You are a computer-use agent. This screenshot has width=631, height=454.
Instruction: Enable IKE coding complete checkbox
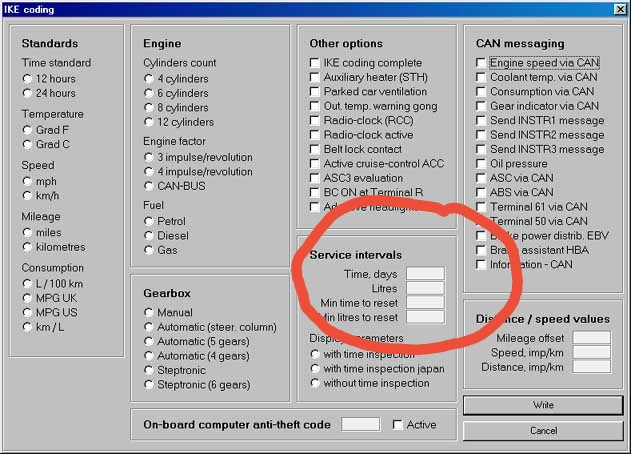click(x=315, y=63)
